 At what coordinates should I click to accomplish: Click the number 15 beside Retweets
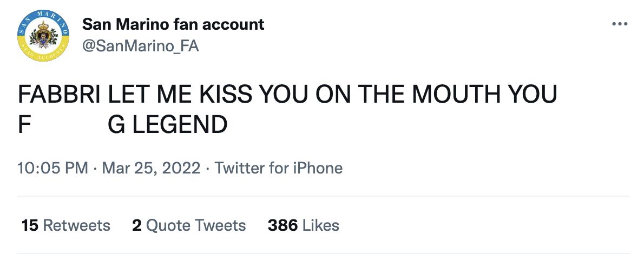point(30,225)
